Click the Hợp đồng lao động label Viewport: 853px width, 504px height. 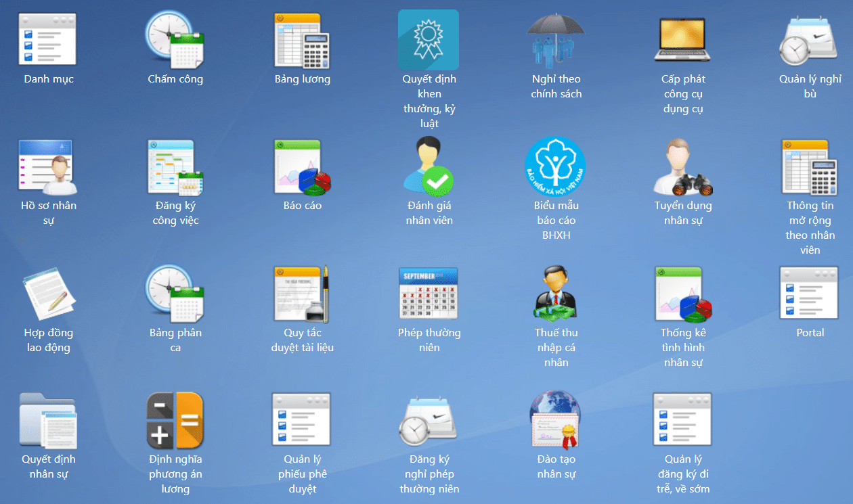pyautogui.click(x=48, y=340)
